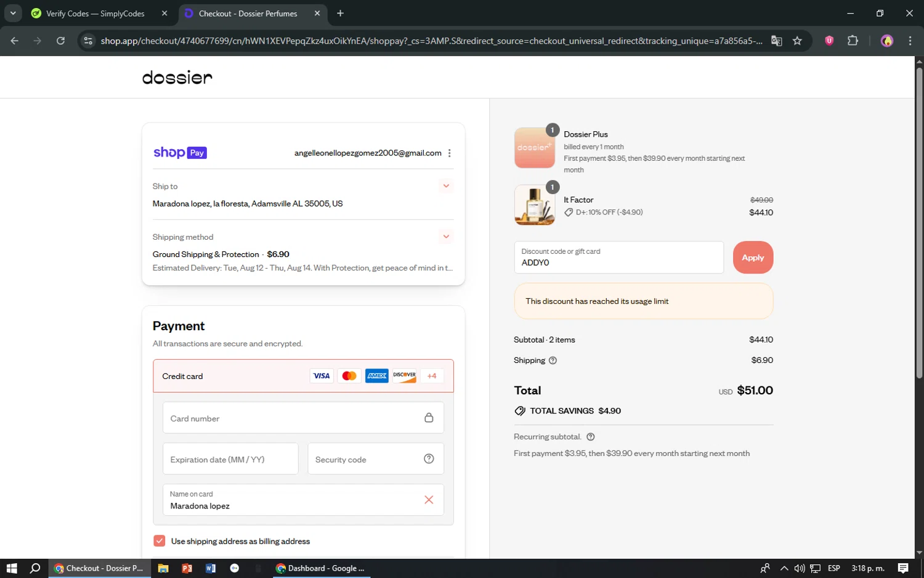The image size is (924, 578).
Task: Click the dossier logo
Action: click(177, 77)
